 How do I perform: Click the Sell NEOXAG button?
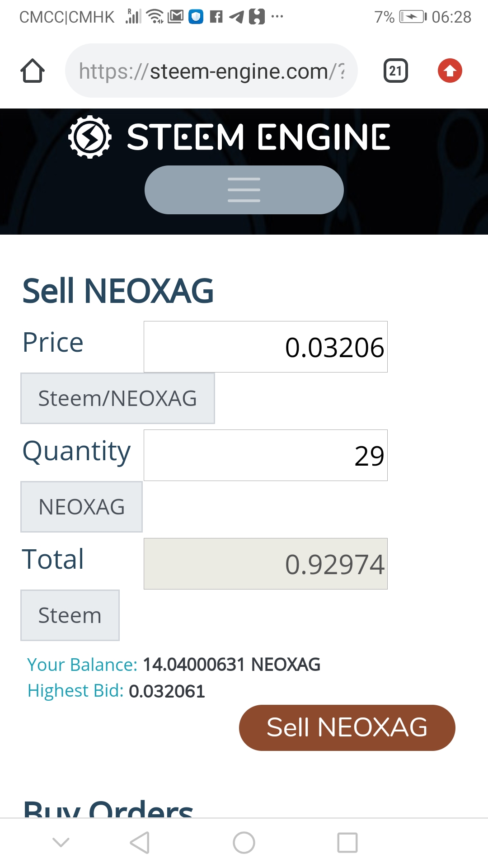click(347, 728)
